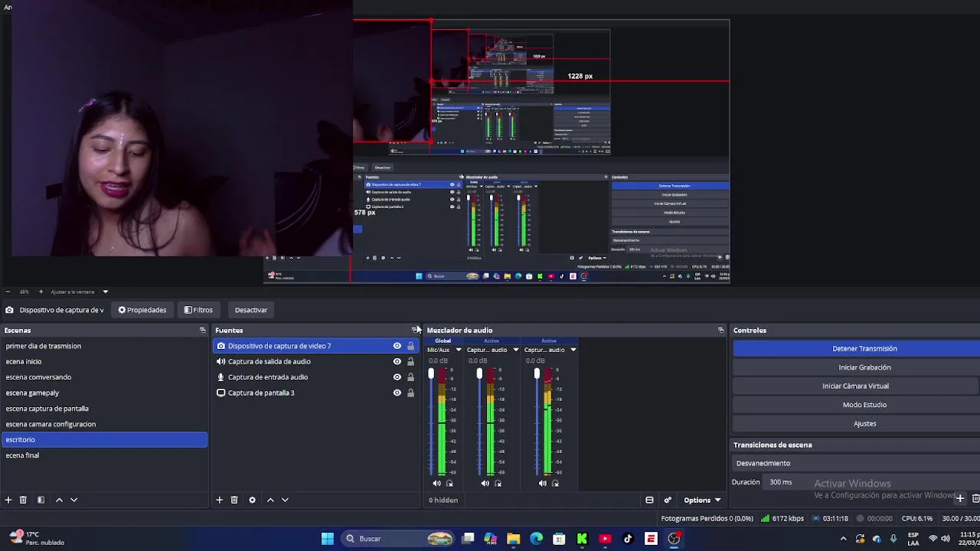Open second mixer channel dropdown arrow

point(515,350)
